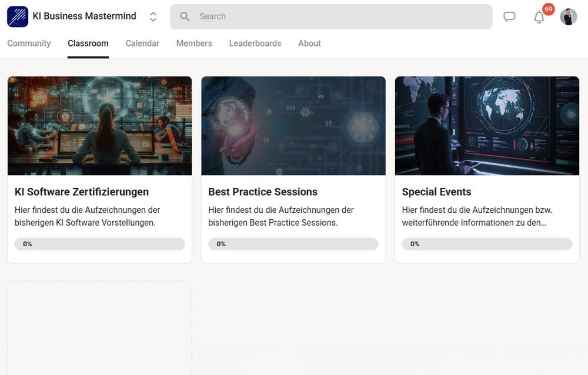Select the Classroom tab
588x375 pixels.
pos(88,43)
